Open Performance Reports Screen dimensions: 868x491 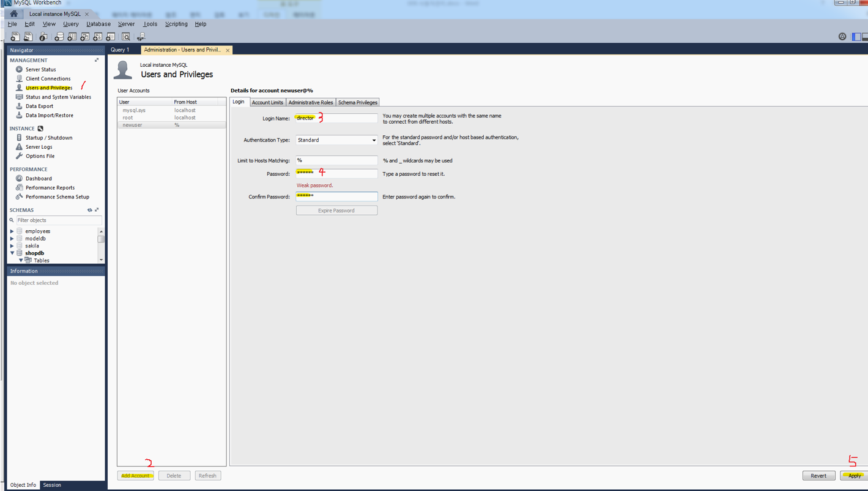pos(50,188)
